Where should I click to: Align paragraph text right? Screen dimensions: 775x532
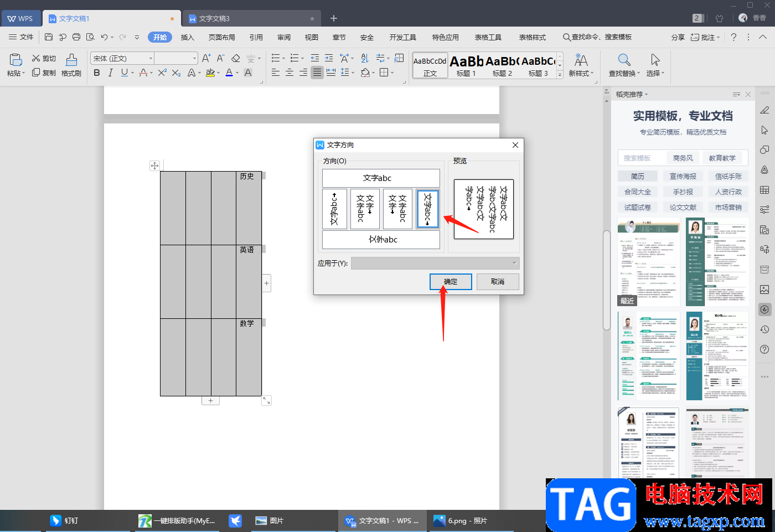coord(303,73)
